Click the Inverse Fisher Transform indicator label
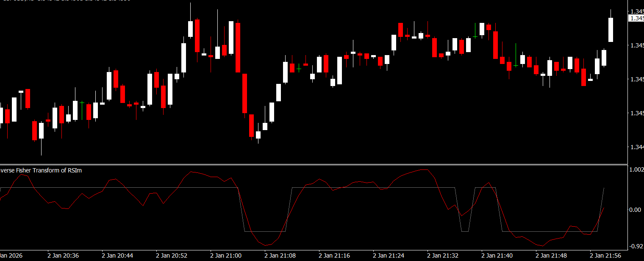644x261 pixels. (x=41, y=170)
